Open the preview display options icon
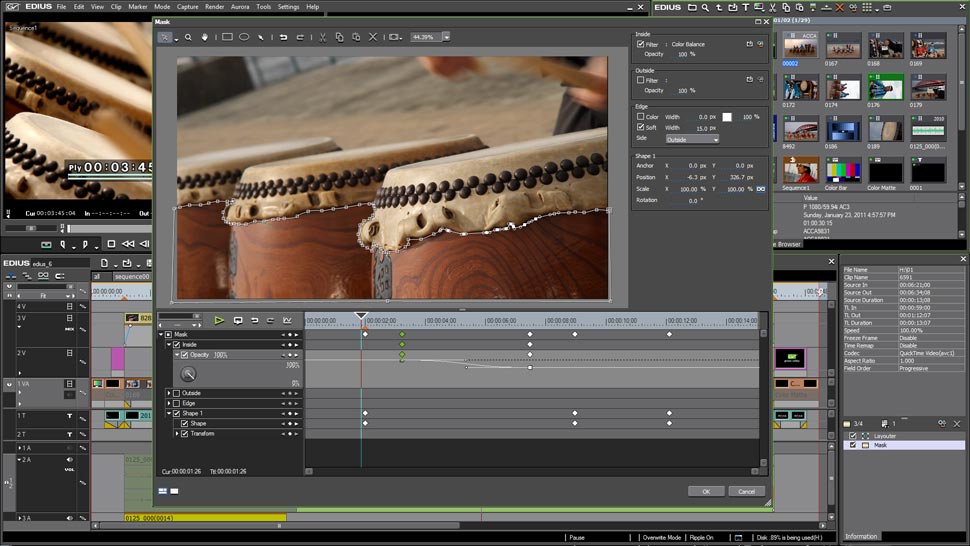The width and height of the screenshot is (970, 546). [x=394, y=37]
